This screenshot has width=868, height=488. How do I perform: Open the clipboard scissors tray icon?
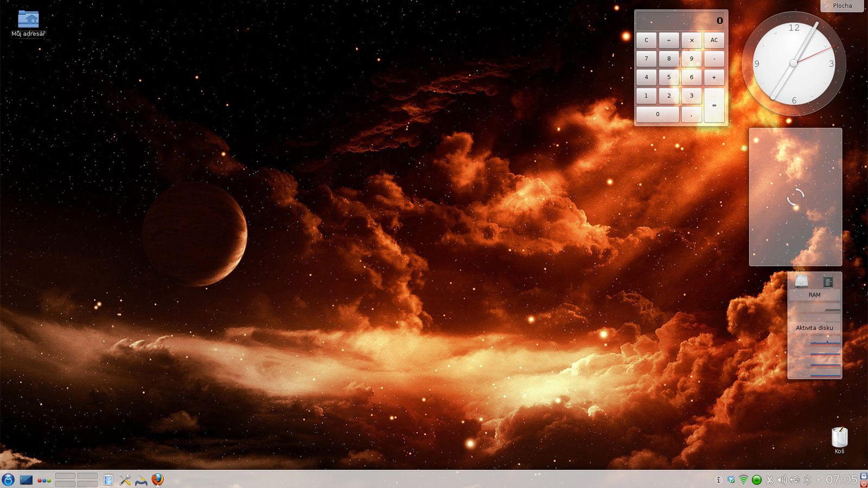point(769,480)
